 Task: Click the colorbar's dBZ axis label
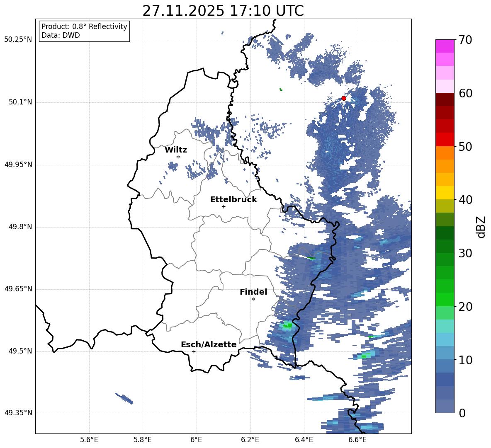[481, 227]
